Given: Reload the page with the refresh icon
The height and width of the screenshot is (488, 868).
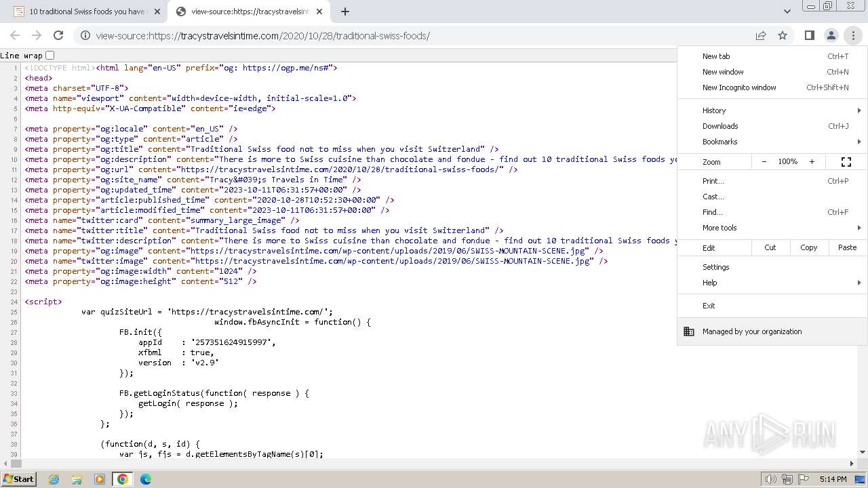Looking at the screenshot, I should click(58, 35).
